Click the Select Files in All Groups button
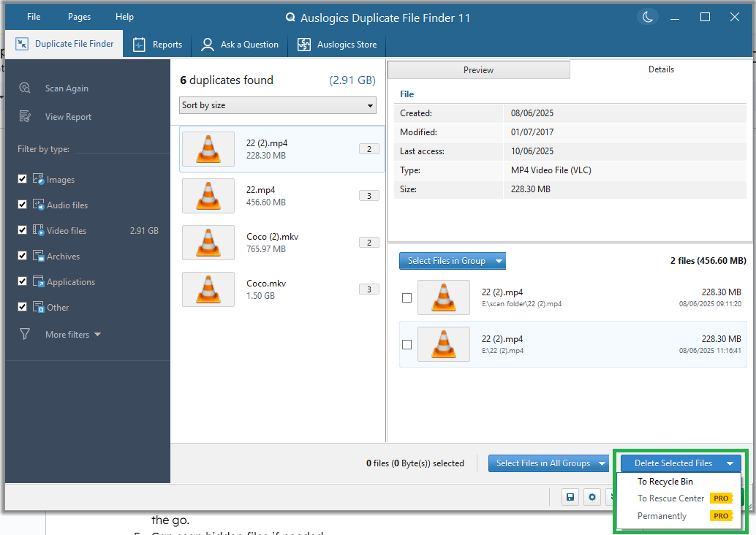Image resolution: width=756 pixels, height=535 pixels. pyautogui.click(x=543, y=463)
